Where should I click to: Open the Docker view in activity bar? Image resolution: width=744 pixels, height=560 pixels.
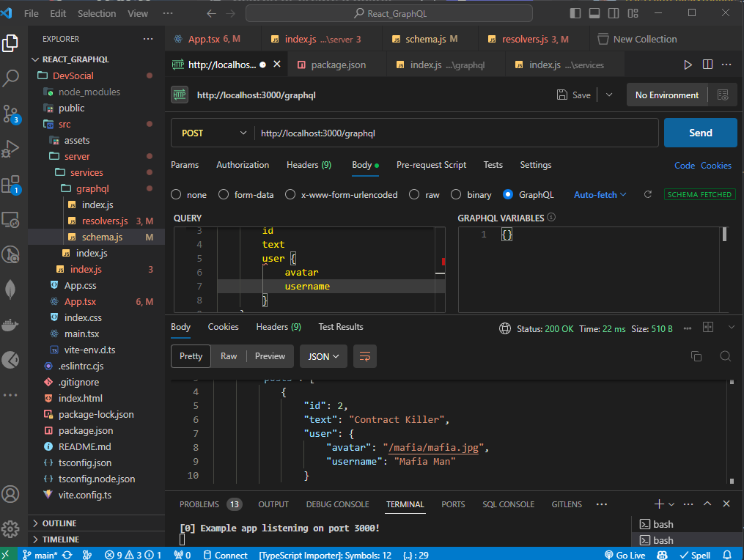pyautogui.click(x=10, y=325)
